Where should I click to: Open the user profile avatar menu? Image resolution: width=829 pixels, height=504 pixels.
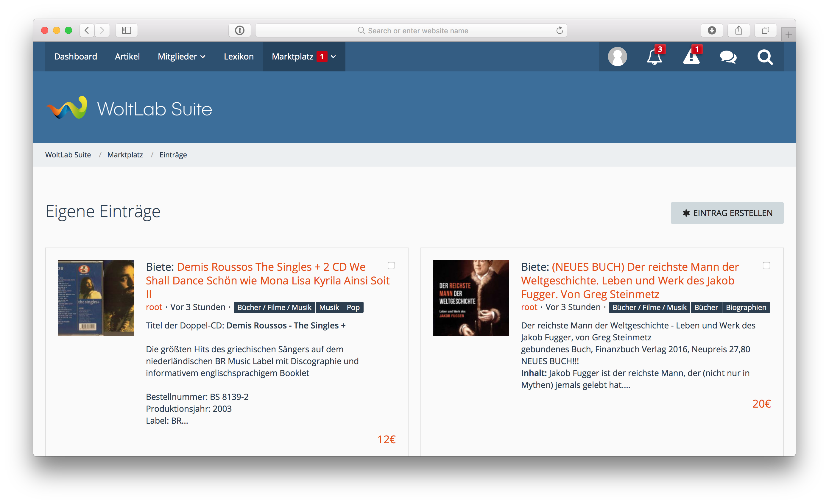(x=617, y=57)
